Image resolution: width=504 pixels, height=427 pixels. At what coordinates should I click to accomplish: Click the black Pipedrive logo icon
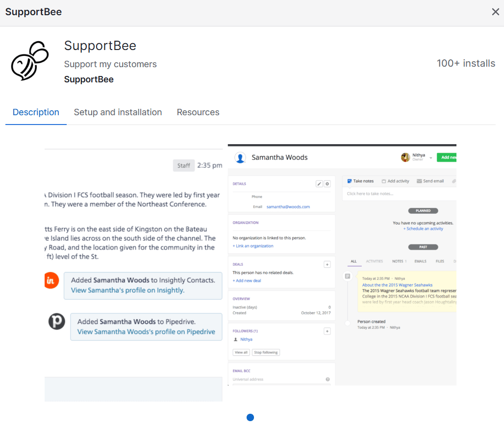click(x=56, y=321)
